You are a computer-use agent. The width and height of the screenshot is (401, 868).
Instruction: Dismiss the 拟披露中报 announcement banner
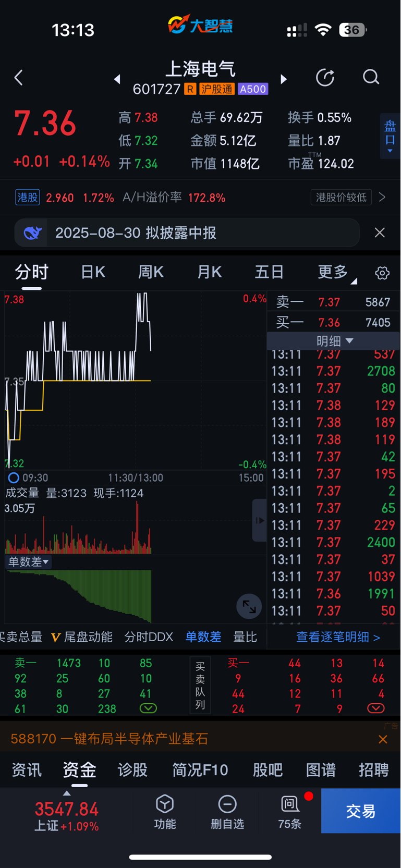[380, 233]
